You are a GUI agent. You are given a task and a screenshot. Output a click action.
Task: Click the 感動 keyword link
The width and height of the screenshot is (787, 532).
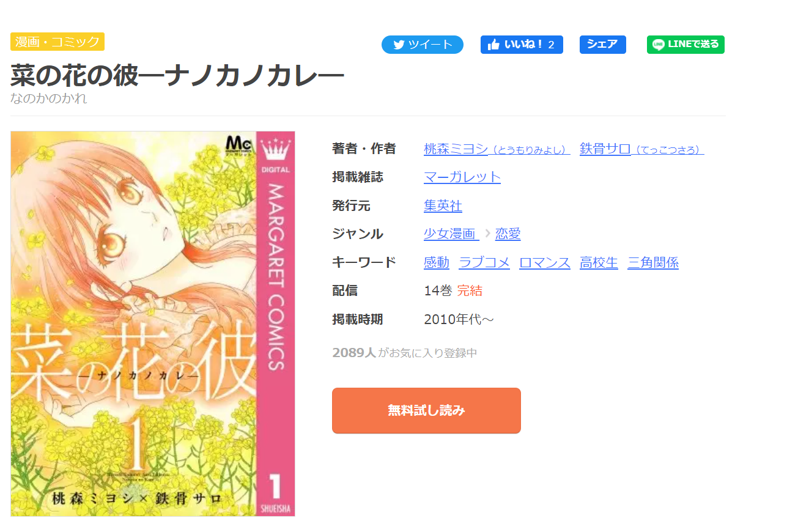coord(437,262)
